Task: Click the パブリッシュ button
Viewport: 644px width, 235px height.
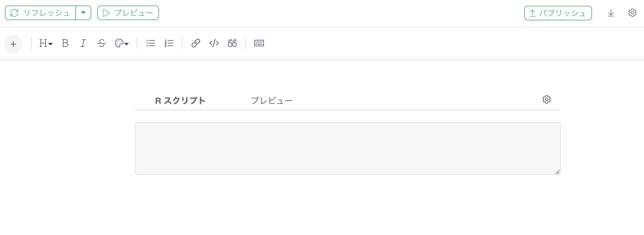Action: pos(558,13)
